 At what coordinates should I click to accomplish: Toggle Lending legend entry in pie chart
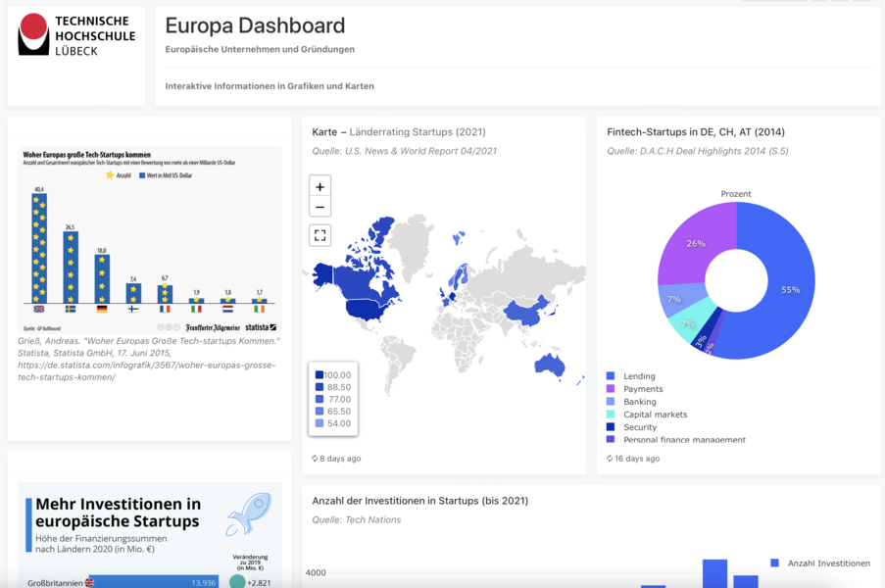coord(631,375)
